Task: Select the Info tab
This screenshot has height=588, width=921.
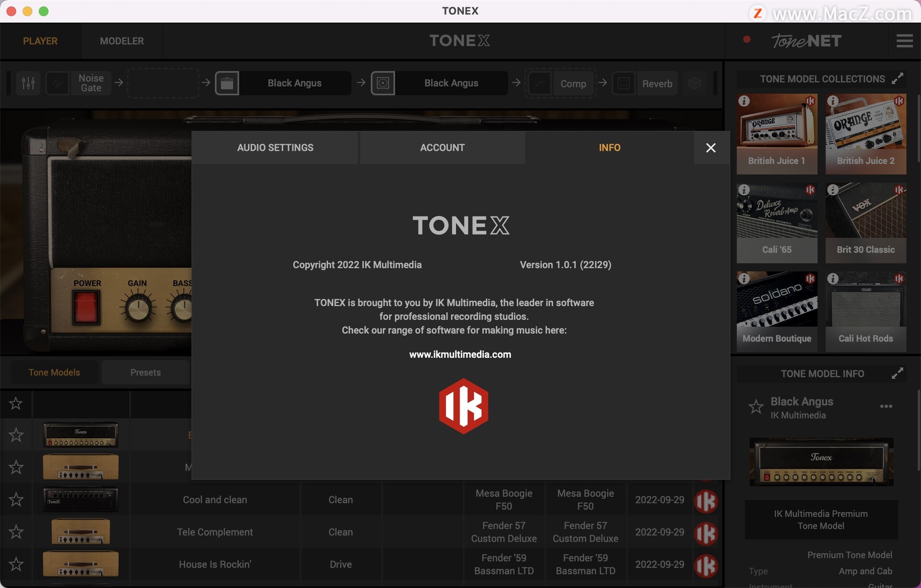Action: click(x=609, y=148)
